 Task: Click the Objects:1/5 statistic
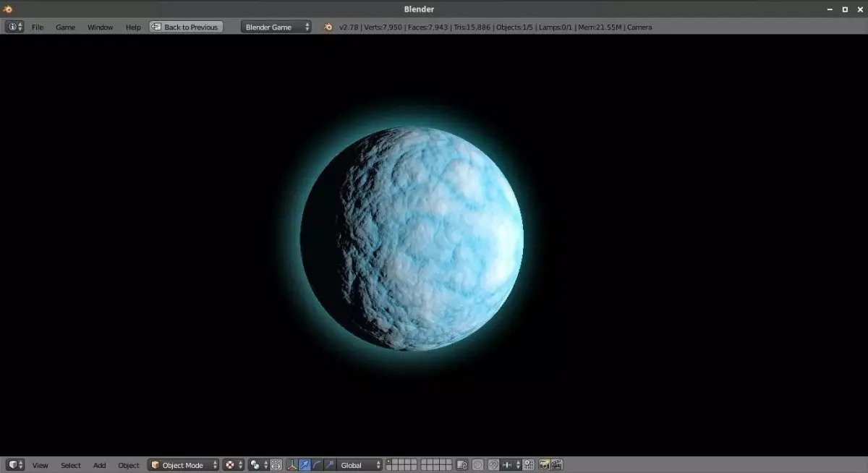(514, 27)
